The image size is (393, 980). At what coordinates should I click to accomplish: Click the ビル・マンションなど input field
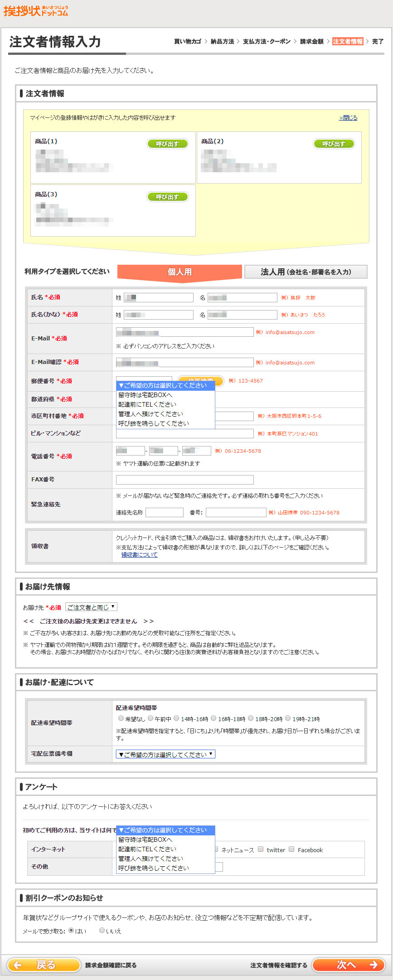(x=185, y=433)
